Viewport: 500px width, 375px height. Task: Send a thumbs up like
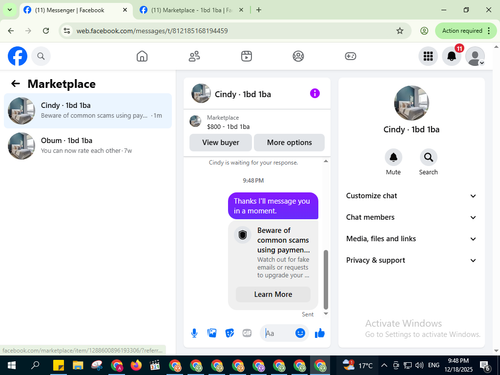tap(320, 333)
